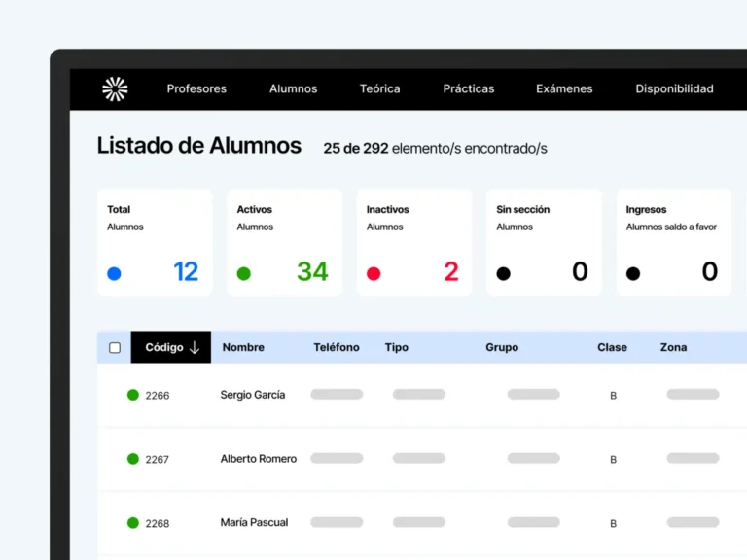747x560 pixels.
Task: Select student code 2266
Action: (158, 396)
